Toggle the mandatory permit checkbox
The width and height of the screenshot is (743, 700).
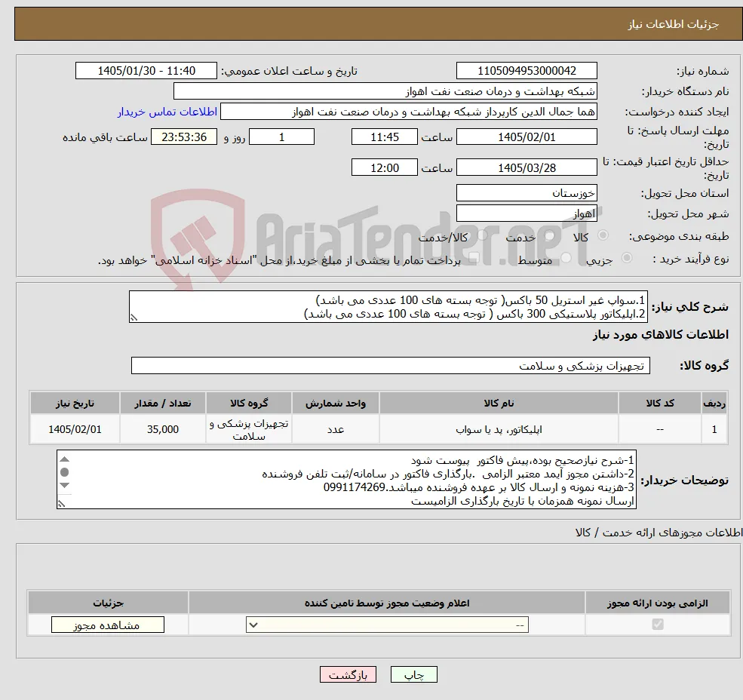(x=658, y=625)
